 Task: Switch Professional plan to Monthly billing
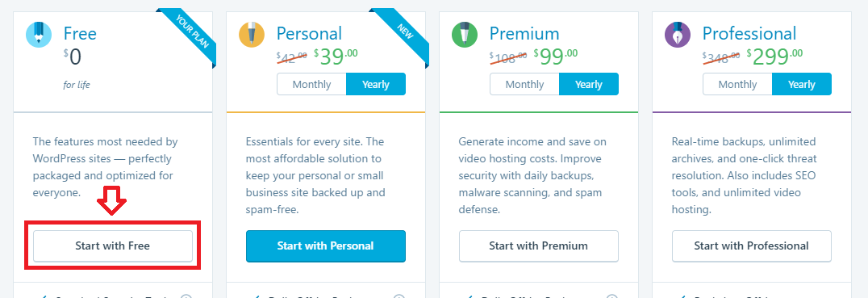pyautogui.click(x=738, y=84)
